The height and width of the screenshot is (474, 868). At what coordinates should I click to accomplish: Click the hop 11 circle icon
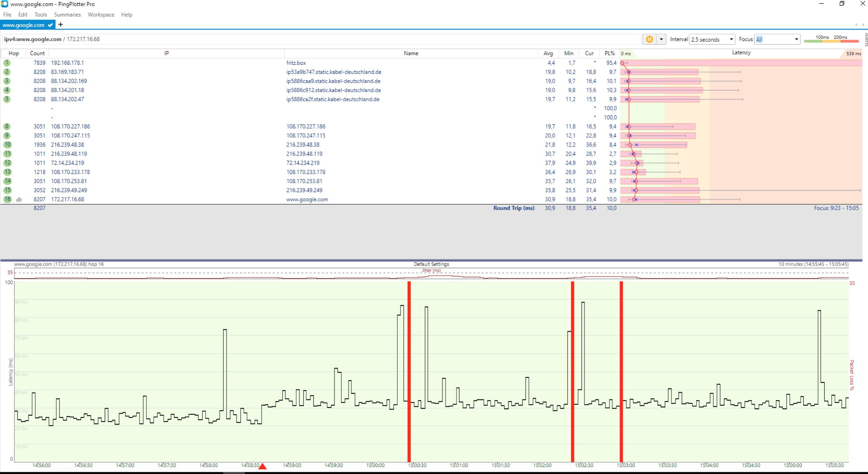point(7,153)
